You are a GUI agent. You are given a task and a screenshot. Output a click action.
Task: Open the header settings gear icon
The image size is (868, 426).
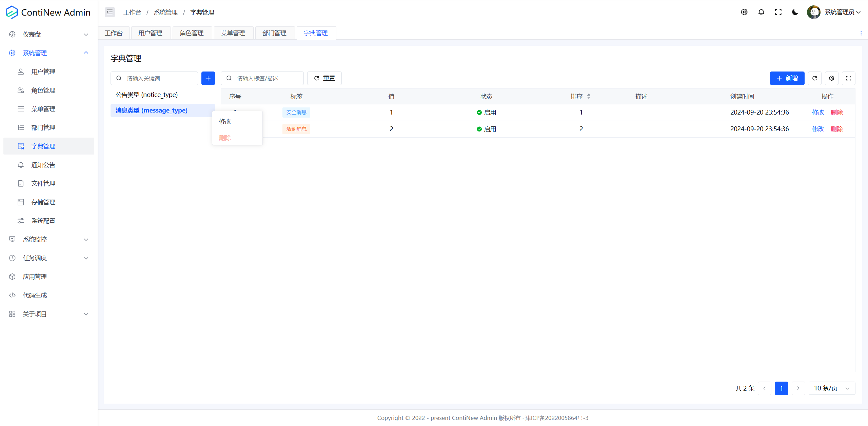744,12
